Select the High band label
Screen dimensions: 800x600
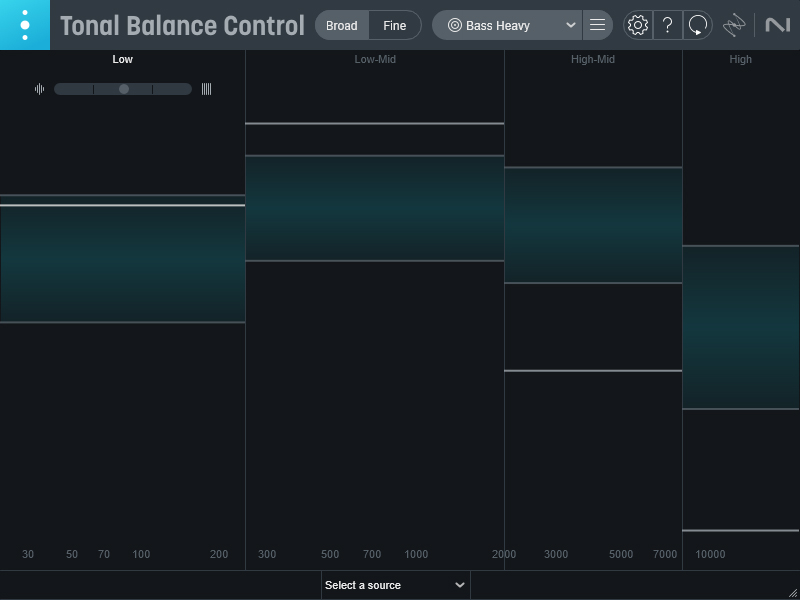740,59
